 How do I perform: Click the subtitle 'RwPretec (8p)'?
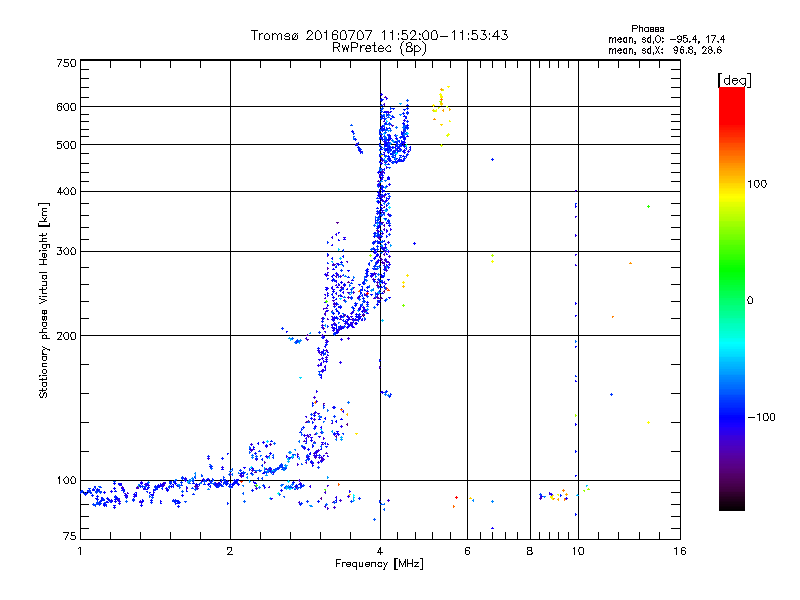pos(379,48)
